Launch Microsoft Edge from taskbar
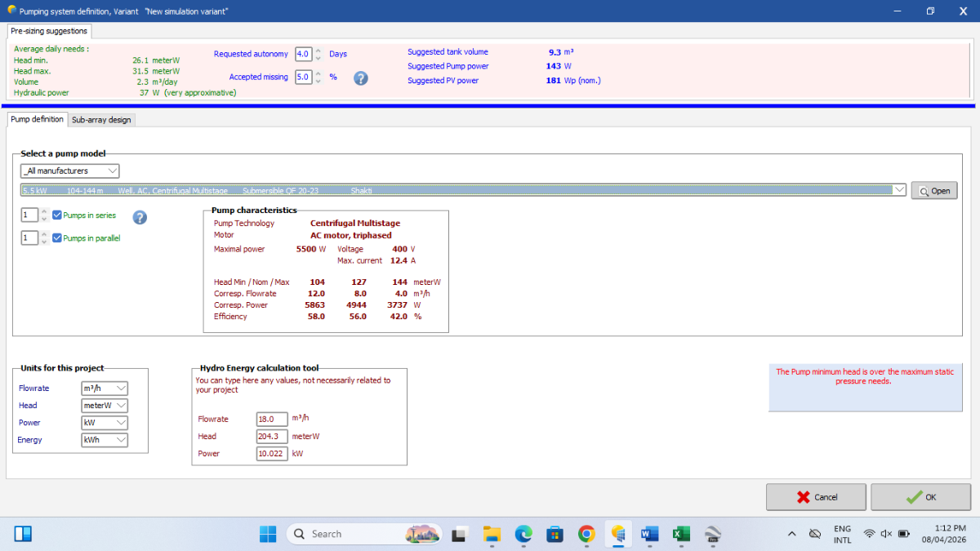 [x=523, y=534]
